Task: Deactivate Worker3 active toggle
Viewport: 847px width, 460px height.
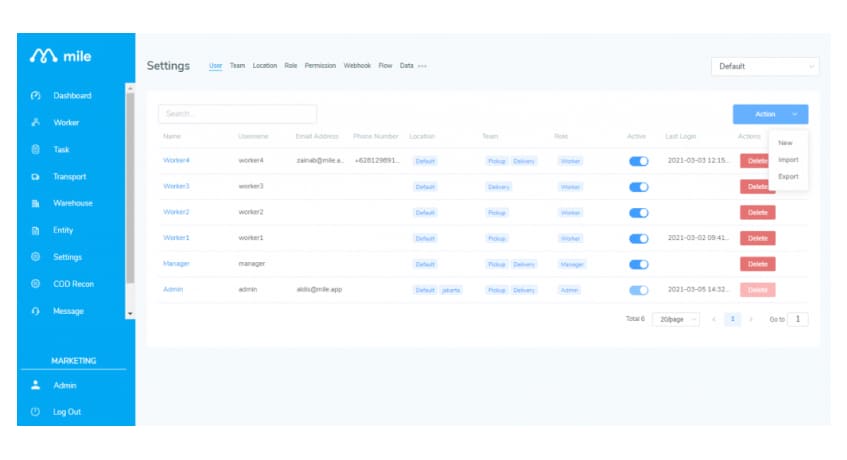Action: [x=638, y=187]
